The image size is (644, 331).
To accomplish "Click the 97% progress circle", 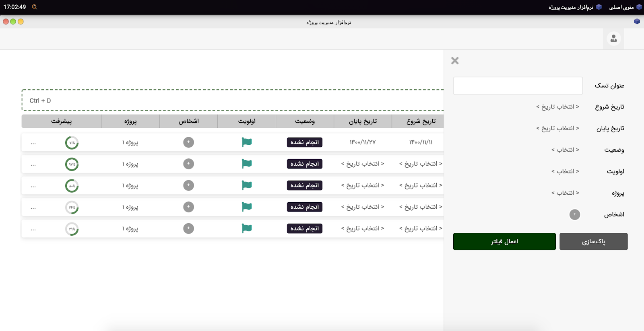I will 72,164.
